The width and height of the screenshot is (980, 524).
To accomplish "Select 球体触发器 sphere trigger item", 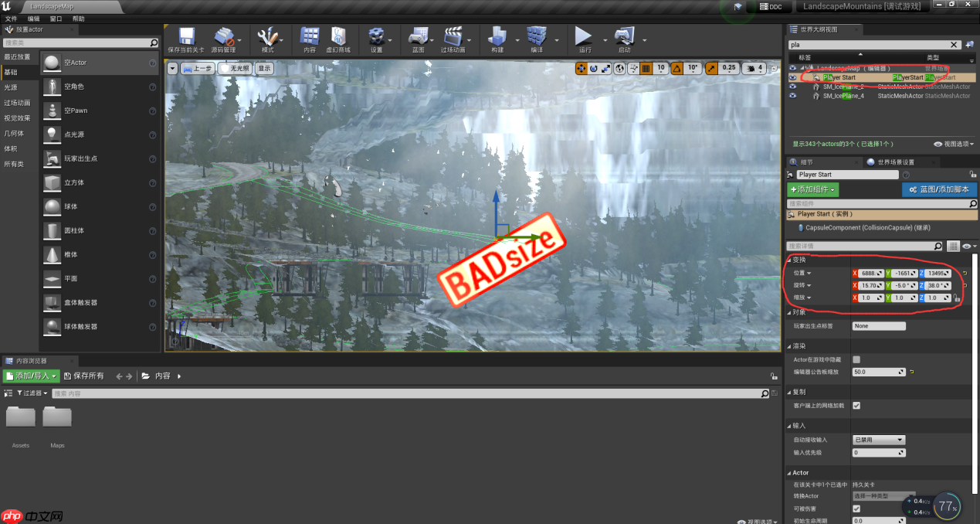I will pyautogui.click(x=100, y=326).
